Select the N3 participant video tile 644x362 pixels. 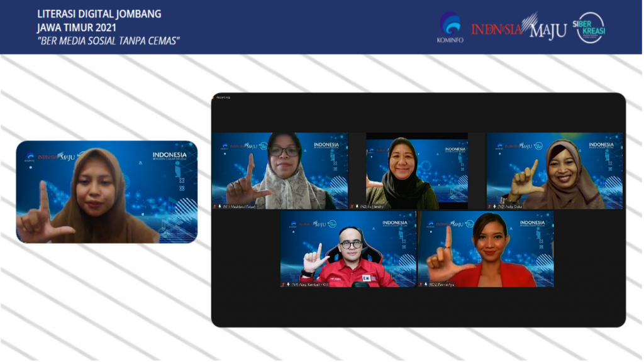(x=555, y=170)
